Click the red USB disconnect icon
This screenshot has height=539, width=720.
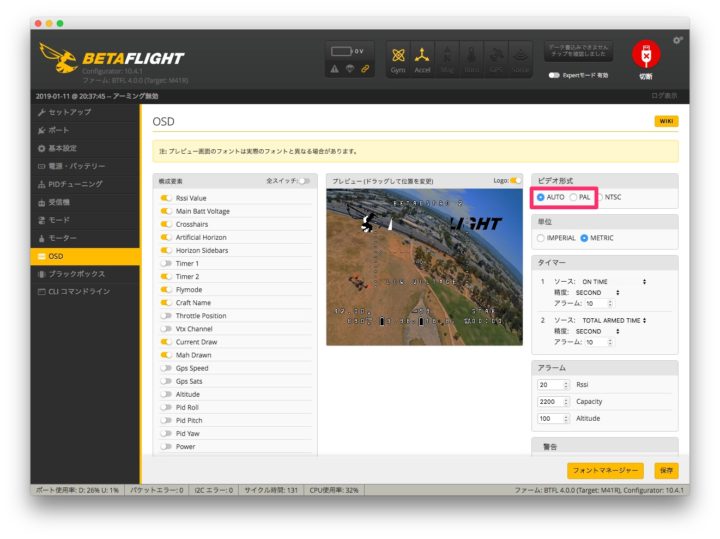pos(647,55)
